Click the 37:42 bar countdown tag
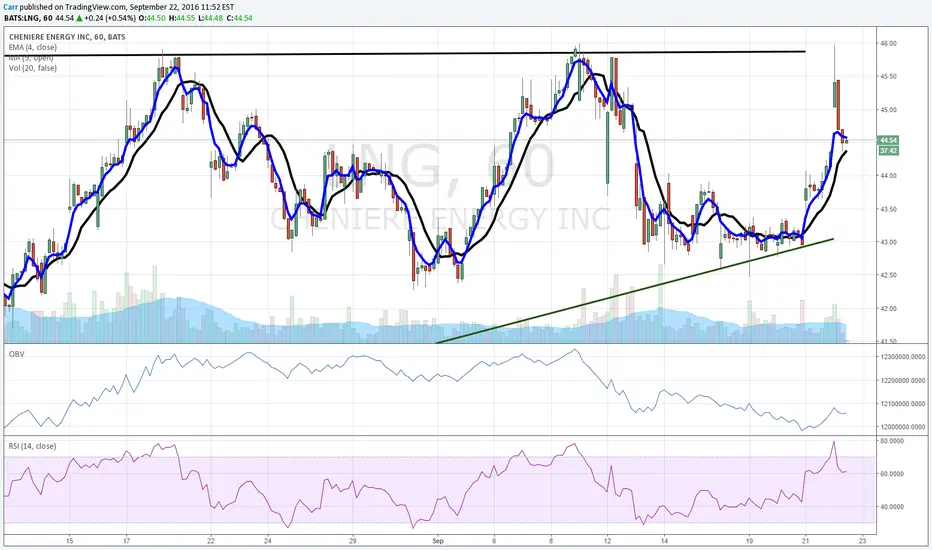The image size is (932, 550). [x=889, y=151]
